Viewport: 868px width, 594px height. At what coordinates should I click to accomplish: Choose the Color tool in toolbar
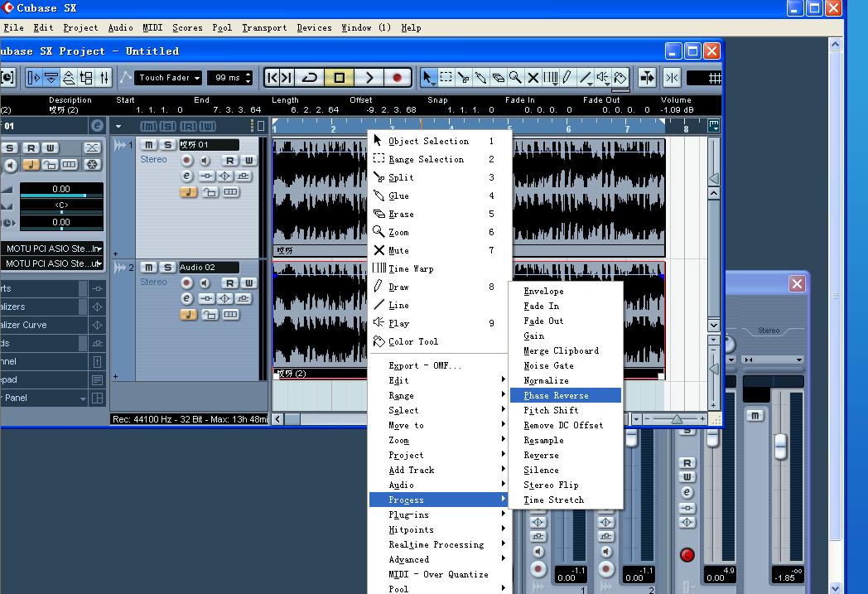coord(620,78)
